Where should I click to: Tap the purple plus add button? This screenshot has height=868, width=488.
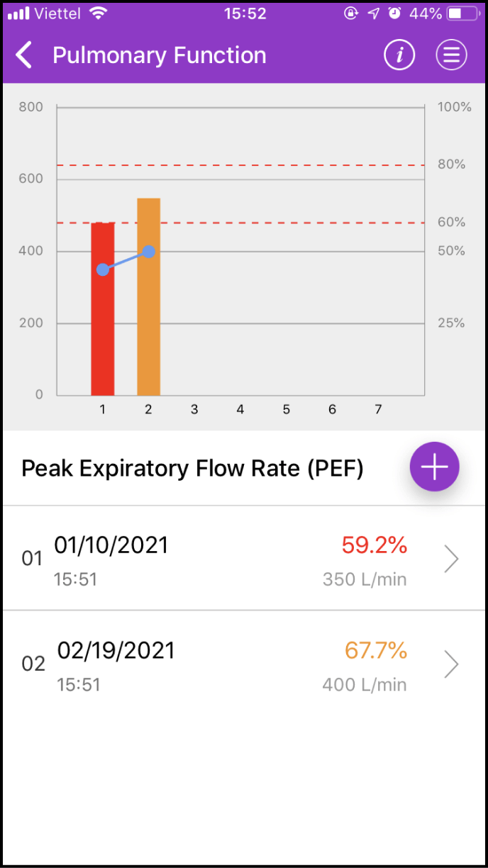(435, 467)
